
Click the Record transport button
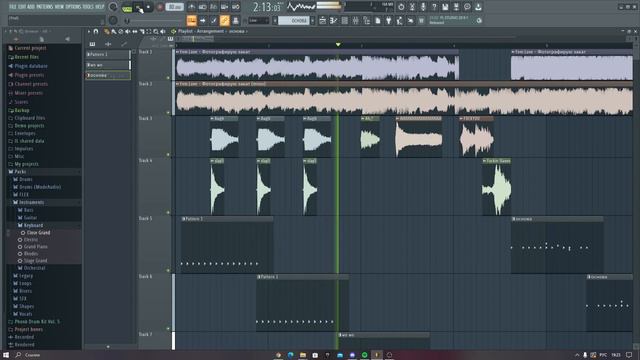[160, 7]
